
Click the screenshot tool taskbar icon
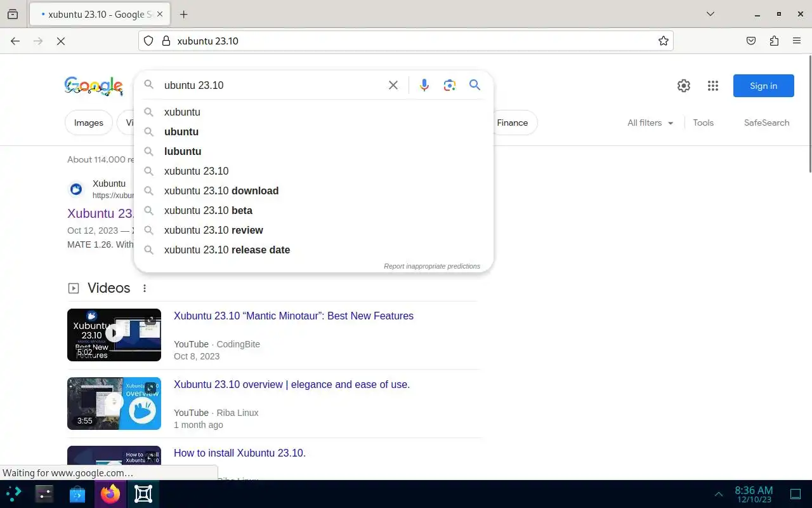(143, 494)
